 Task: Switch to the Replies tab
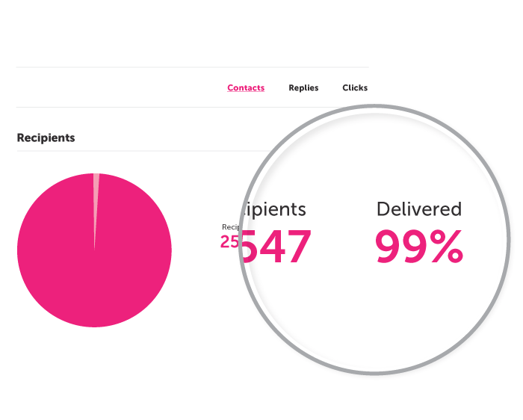(303, 87)
